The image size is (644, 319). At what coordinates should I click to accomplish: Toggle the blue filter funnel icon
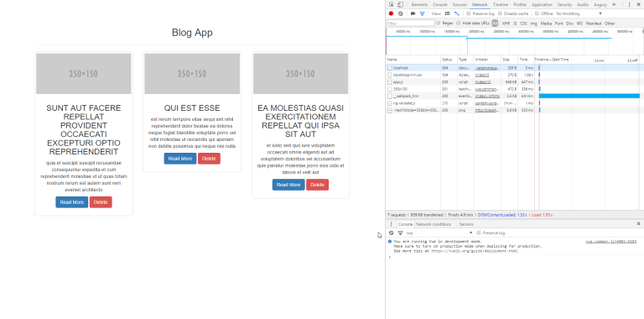[422, 13]
